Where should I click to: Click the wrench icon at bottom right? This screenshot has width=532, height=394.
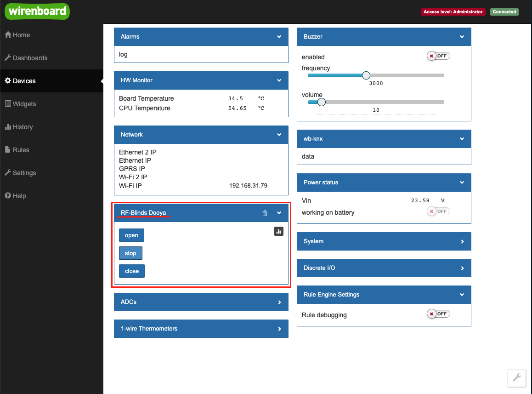tap(516, 378)
